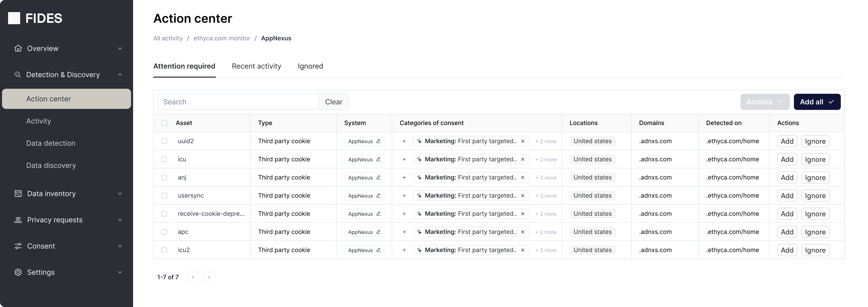Screen dimensions: 868x307
Task: Remove Marketing tag in icu2 row
Action: (523, 250)
